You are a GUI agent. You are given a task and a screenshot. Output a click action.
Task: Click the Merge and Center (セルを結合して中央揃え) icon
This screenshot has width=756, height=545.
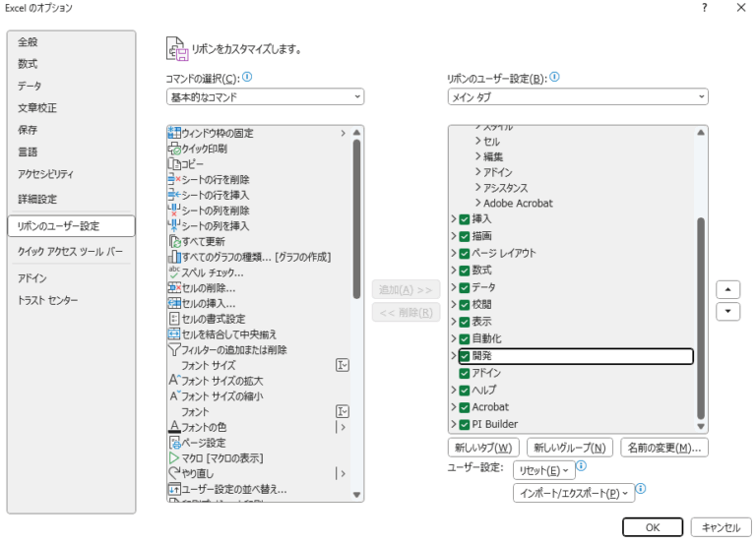pos(174,334)
